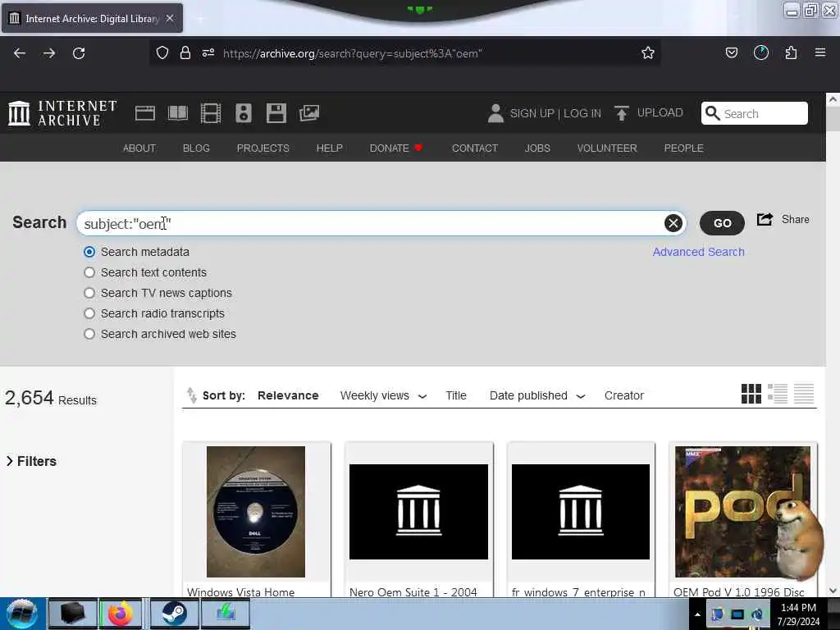Go back in browser history
Screen dimensions: 840x630
tap(20, 53)
